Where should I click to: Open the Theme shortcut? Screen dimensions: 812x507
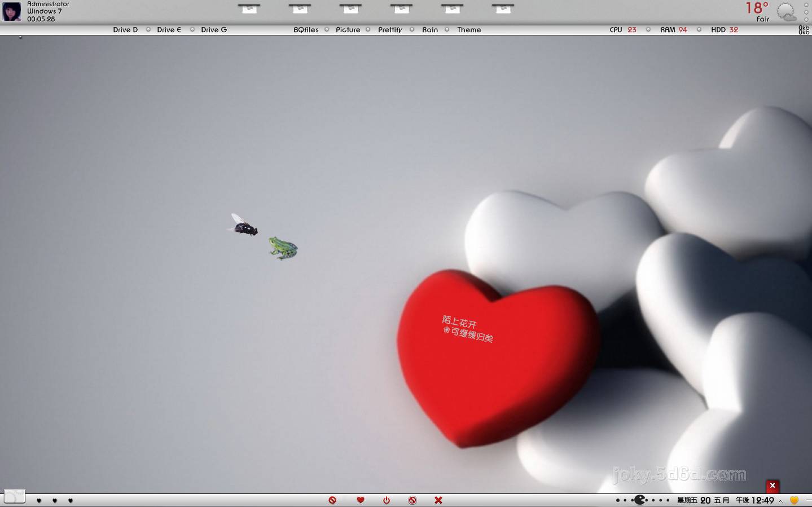(x=469, y=30)
